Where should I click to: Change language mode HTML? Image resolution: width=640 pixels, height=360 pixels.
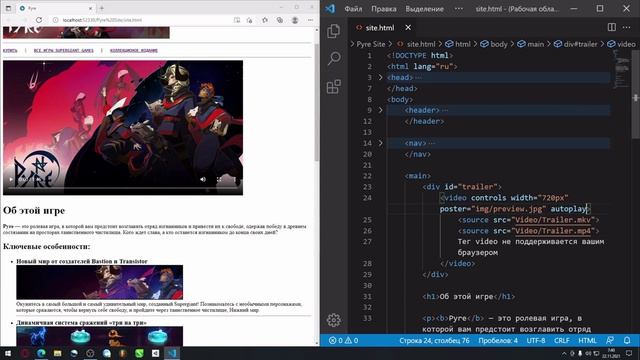click(587, 340)
